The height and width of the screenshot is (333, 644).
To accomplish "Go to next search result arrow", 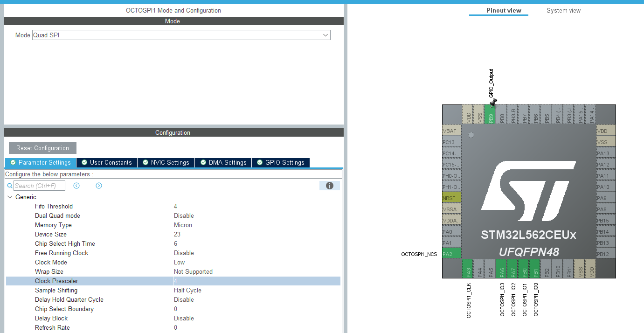I will click(99, 186).
